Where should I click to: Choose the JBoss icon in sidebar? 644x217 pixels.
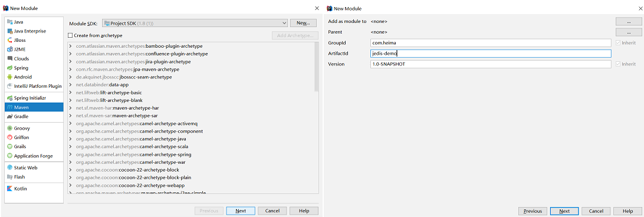click(10, 40)
